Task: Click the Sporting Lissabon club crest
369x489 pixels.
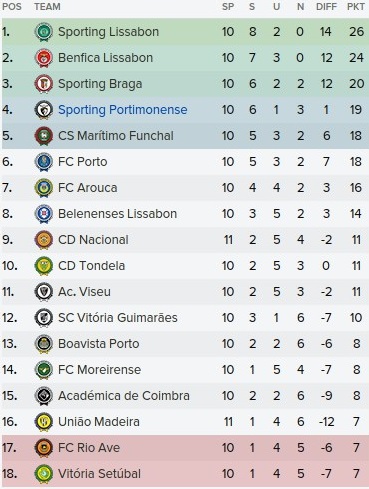Action: pos(44,32)
